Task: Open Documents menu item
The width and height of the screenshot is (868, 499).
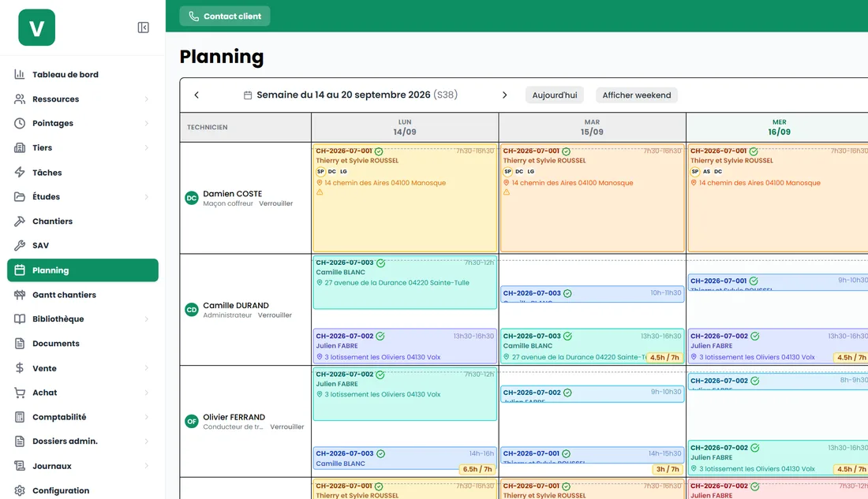Action: (x=83, y=344)
